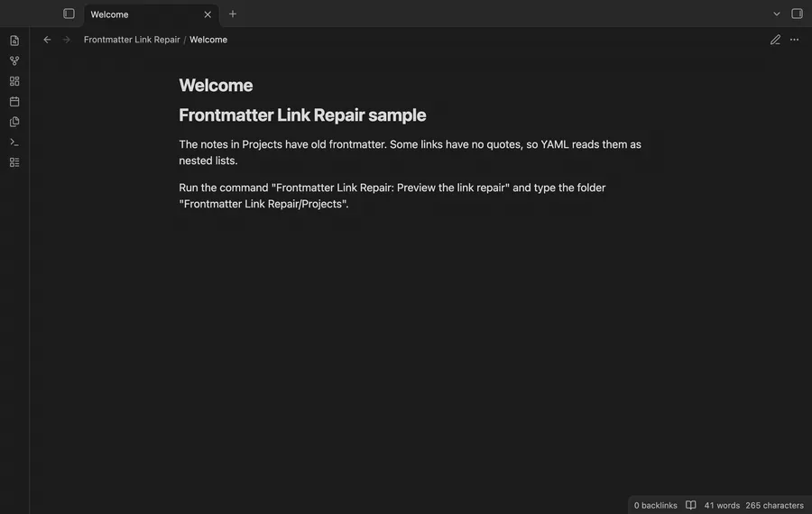Create a new canvas from the ribbon

tap(14, 81)
